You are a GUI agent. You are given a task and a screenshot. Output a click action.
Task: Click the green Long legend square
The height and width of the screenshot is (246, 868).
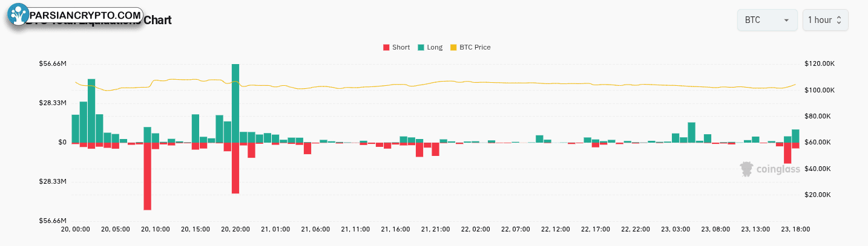(x=421, y=47)
